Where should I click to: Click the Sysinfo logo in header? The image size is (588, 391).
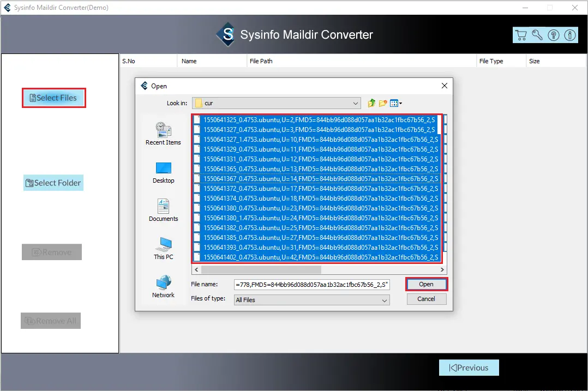click(226, 34)
